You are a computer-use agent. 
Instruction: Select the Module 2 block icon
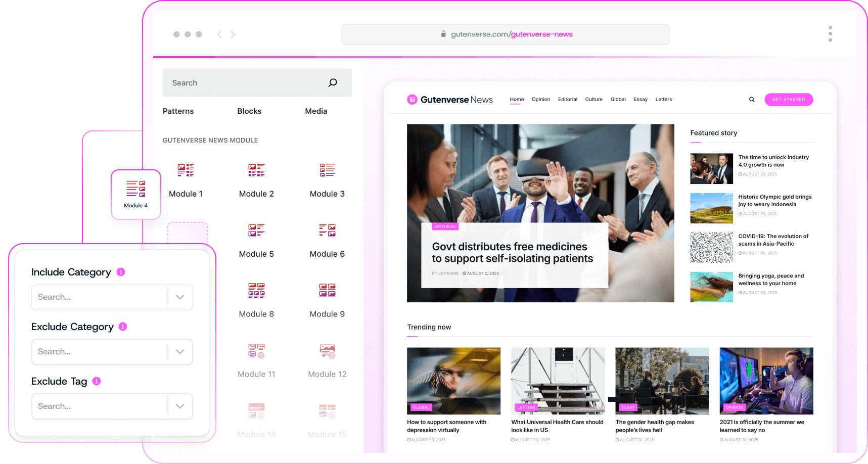tap(256, 170)
